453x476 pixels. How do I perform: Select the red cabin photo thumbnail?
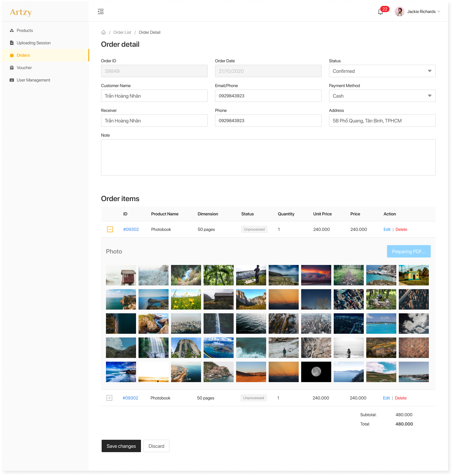[x=121, y=275]
